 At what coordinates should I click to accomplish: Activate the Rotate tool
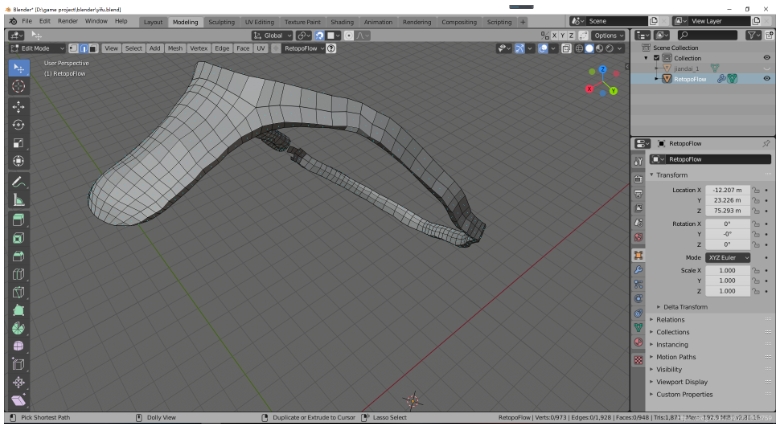pos(19,125)
